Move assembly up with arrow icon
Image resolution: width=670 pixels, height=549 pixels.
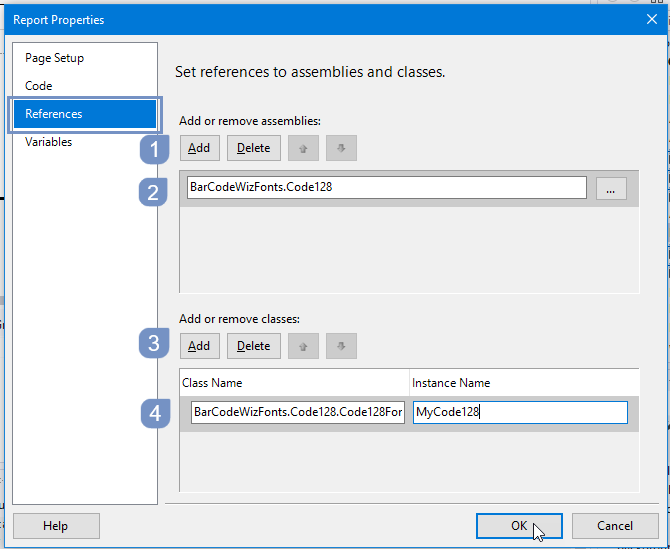(x=303, y=148)
